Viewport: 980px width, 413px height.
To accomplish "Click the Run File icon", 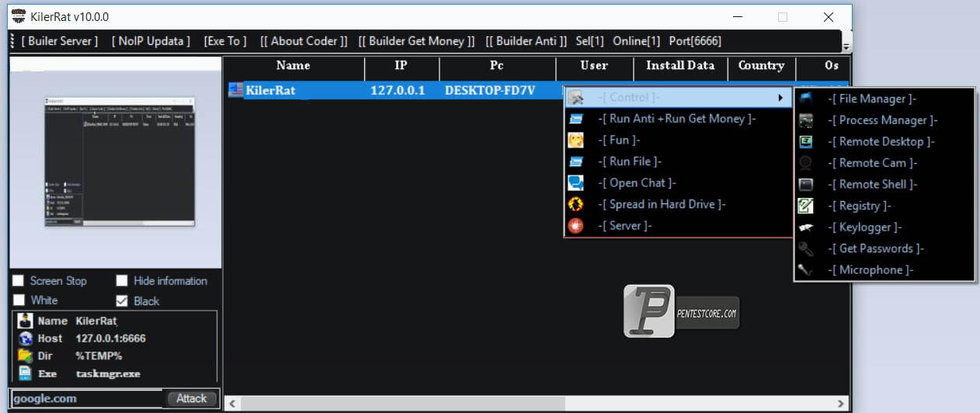I will pos(575,161).
